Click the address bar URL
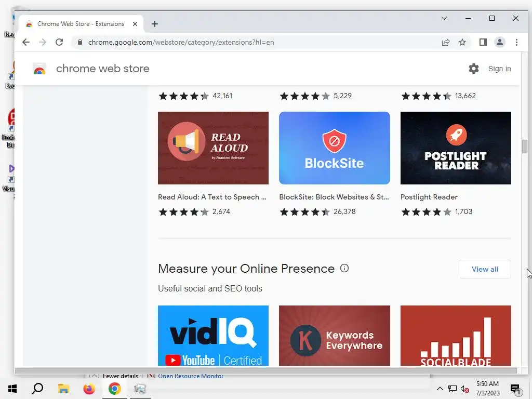This screenshot has width=532, height=399. pos(181,43)
